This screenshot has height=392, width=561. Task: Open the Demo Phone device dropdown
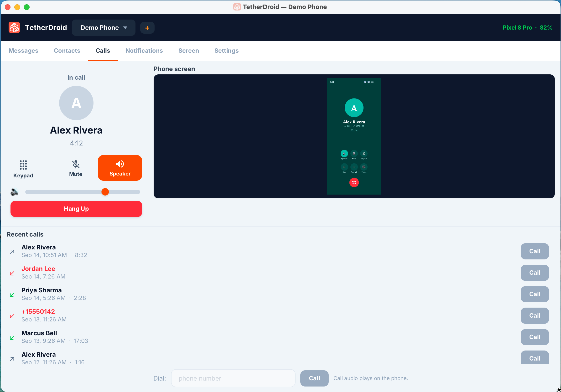(x=104, y=28)
